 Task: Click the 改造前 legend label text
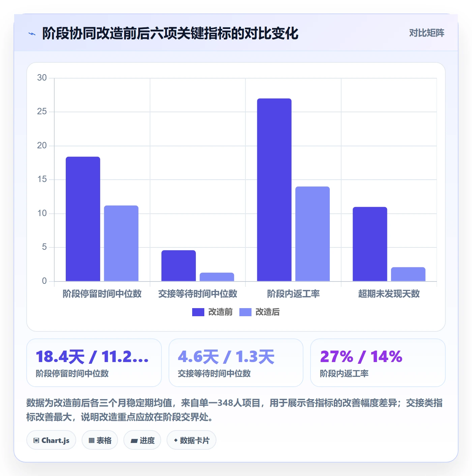click(220, 312)
